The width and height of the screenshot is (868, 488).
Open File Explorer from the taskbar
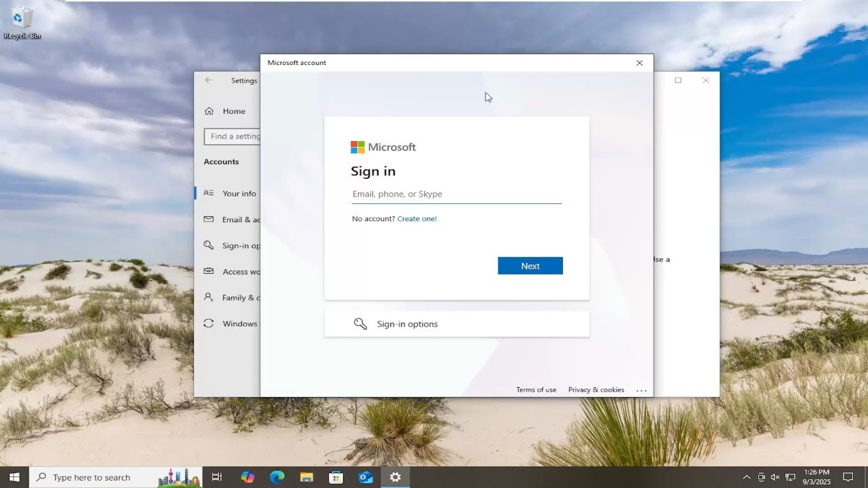coord(307,477)
